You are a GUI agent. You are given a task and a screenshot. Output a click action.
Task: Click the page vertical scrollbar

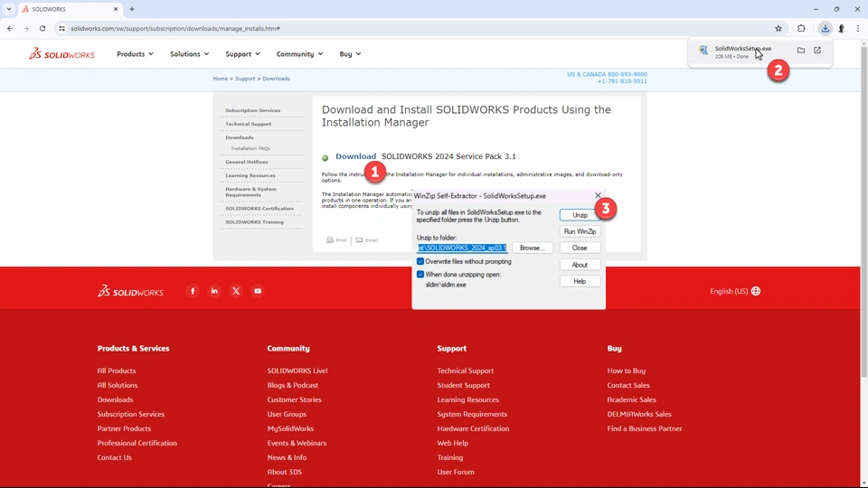click(863, 211)
